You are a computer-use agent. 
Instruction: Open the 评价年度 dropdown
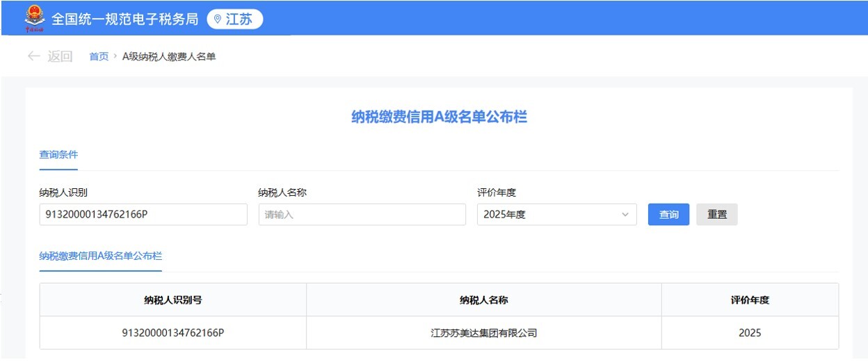point(557,215)
